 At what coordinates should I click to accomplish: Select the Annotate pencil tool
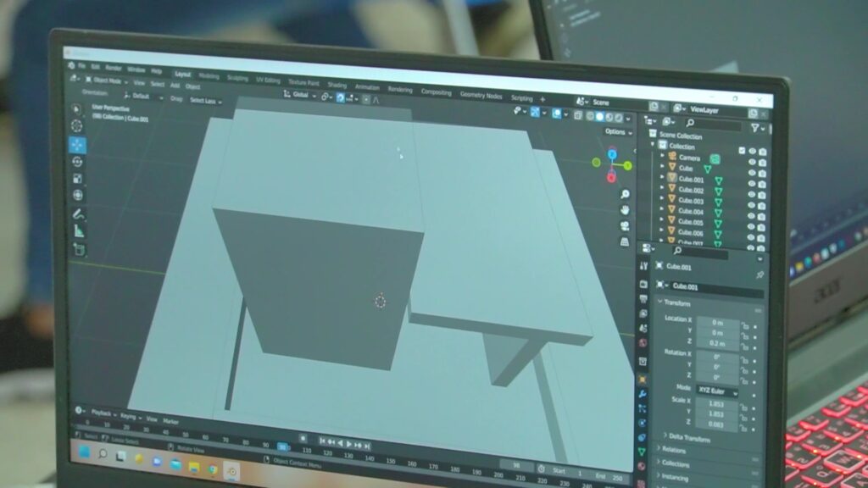78,214
